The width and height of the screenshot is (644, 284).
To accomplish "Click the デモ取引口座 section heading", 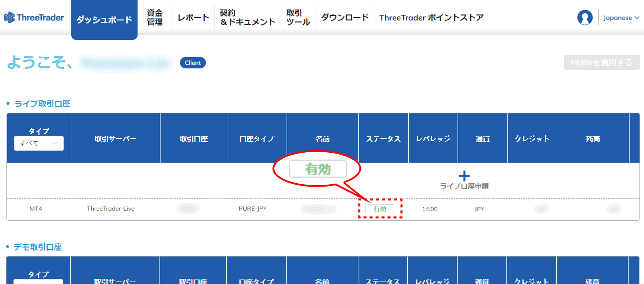I will coord(38,247).
